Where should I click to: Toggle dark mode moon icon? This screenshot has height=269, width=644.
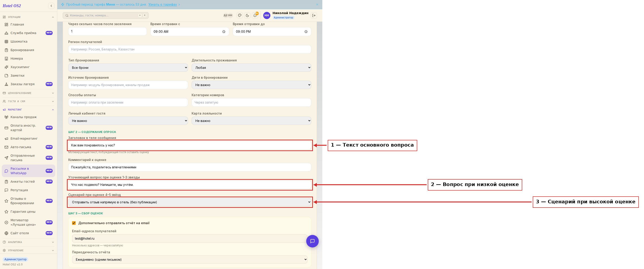click(247, 15)
